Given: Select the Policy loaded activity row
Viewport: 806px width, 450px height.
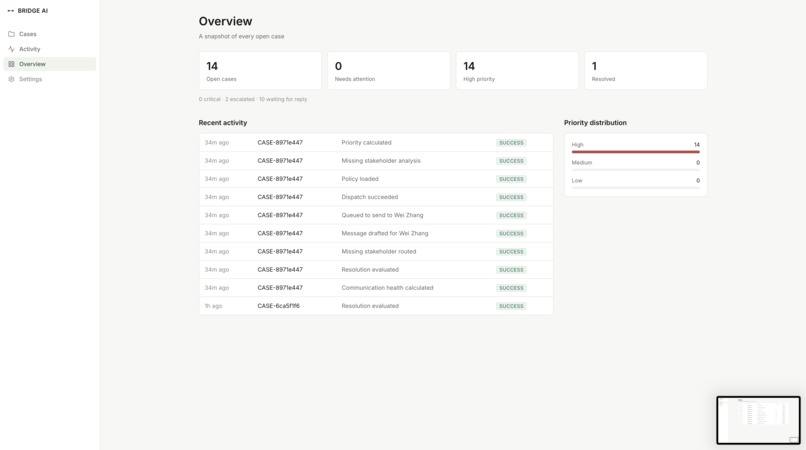Looking at the screenshot, I should coord(376,179).
